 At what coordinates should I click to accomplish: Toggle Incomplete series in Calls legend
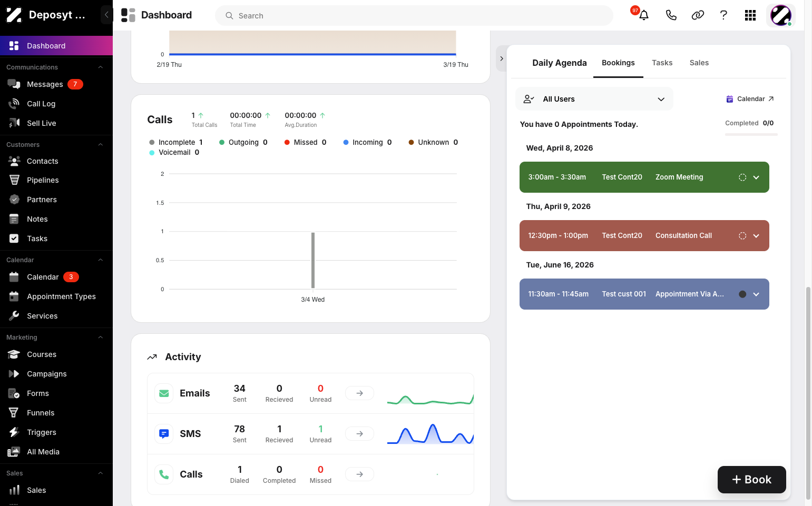[176, 142]
